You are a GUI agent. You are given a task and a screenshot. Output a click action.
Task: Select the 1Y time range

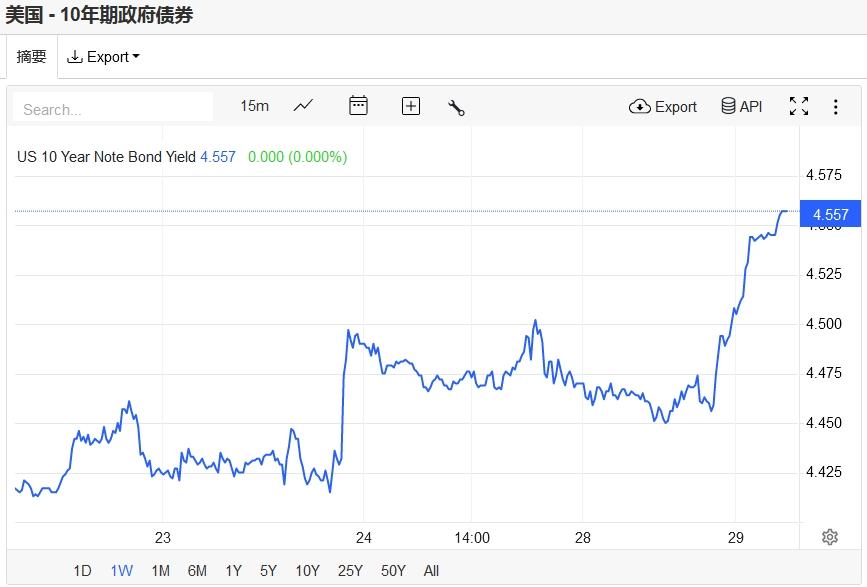click(x=233, y=571)
